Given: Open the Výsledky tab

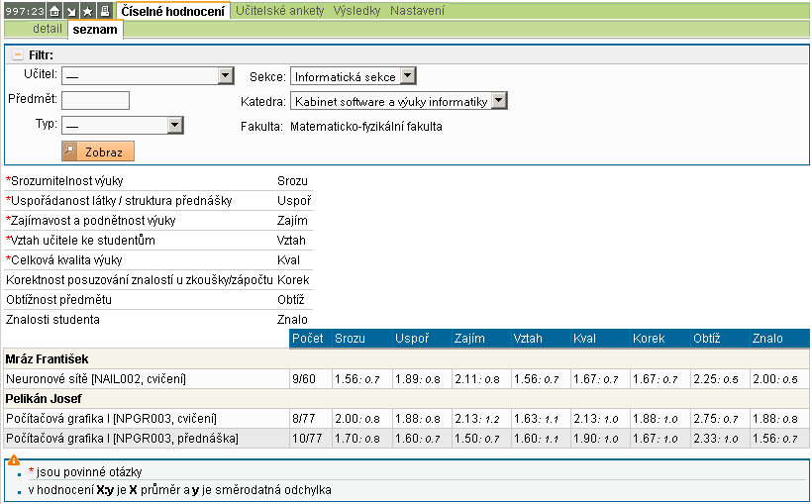Looking at the screenshot, I should point(358,11).
